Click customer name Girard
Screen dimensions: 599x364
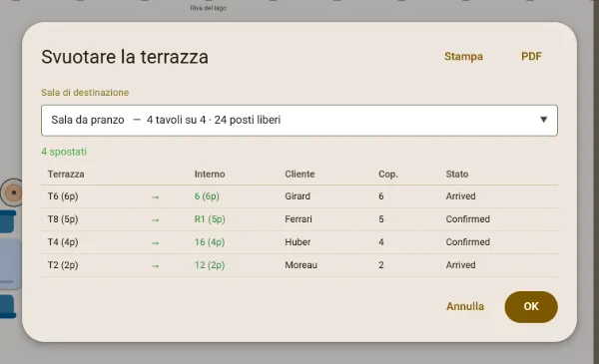pyautogui.click(x=298, y=196)
